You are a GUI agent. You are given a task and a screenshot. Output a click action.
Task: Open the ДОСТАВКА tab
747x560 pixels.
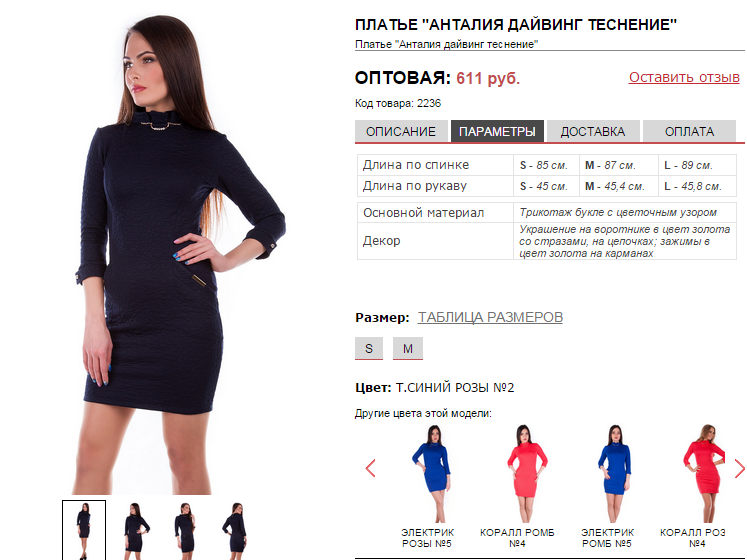pos(593,131)
